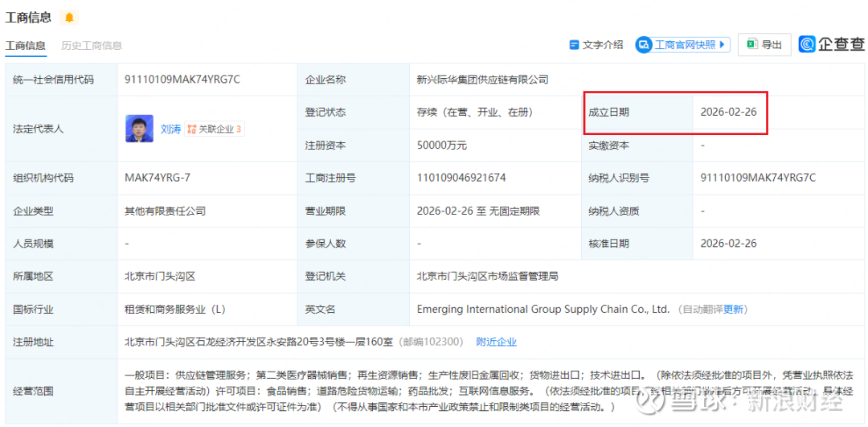This screenshot has width=868, height=427.
Task: Click the 统一社会信用代码 label
Action: pyautogui.click(x=53, y=79)
